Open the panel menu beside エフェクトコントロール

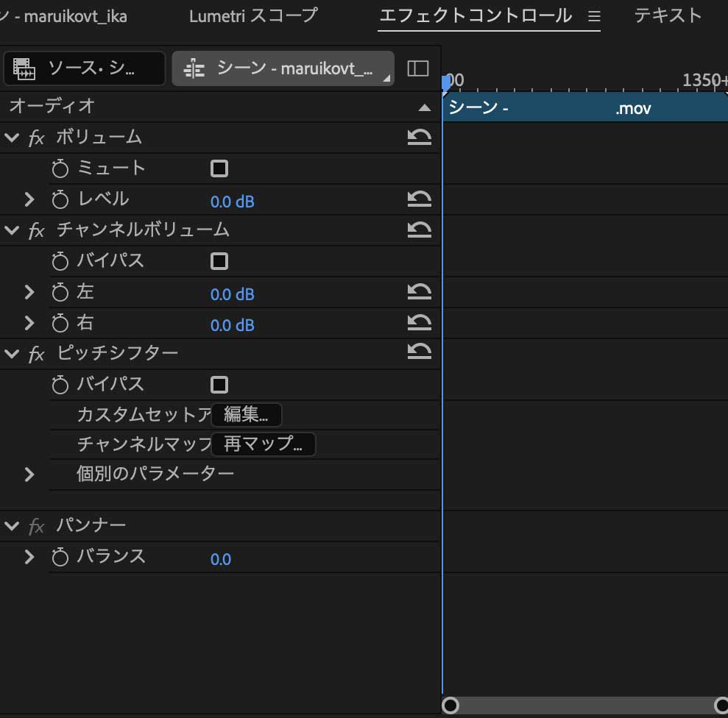593,15
